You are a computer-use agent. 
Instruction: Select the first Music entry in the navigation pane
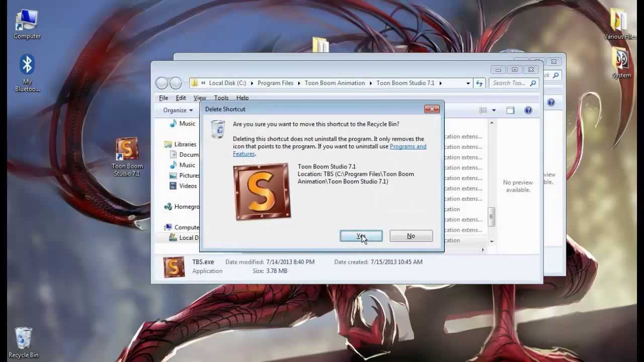coord(183,123)
